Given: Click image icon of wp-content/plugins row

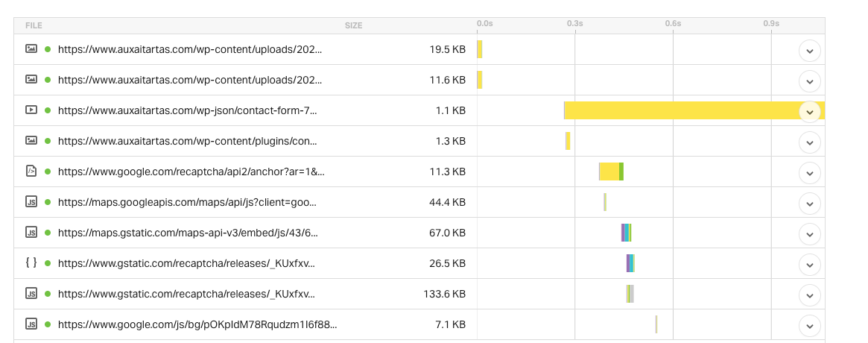Looking at the screenshot, I should (x=31, y=141).
